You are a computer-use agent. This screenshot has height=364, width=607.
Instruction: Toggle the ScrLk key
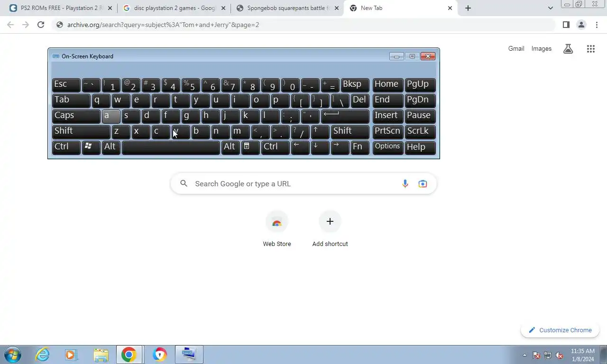click(x=420, y=132)
